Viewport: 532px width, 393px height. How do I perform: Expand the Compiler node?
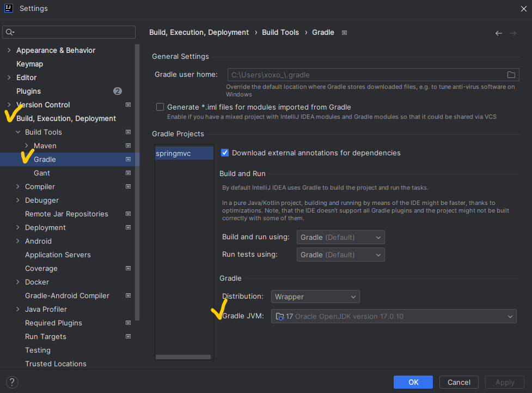pos(18,186)
